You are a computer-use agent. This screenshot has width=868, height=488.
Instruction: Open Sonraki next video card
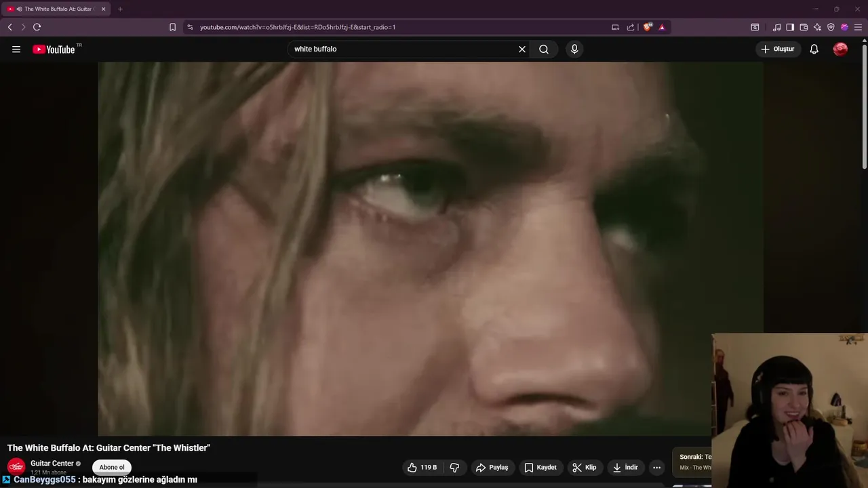click(692, 462)
